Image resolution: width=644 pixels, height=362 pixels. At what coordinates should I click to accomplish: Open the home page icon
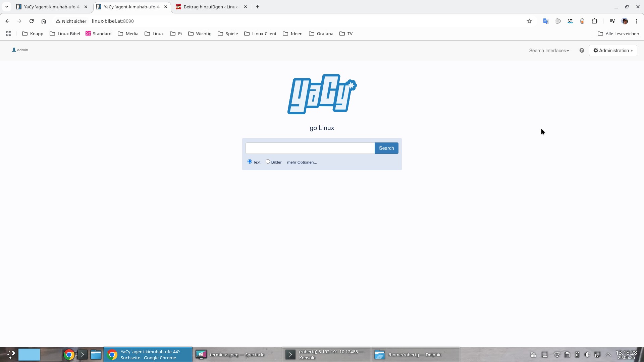[x=44, y=21]
